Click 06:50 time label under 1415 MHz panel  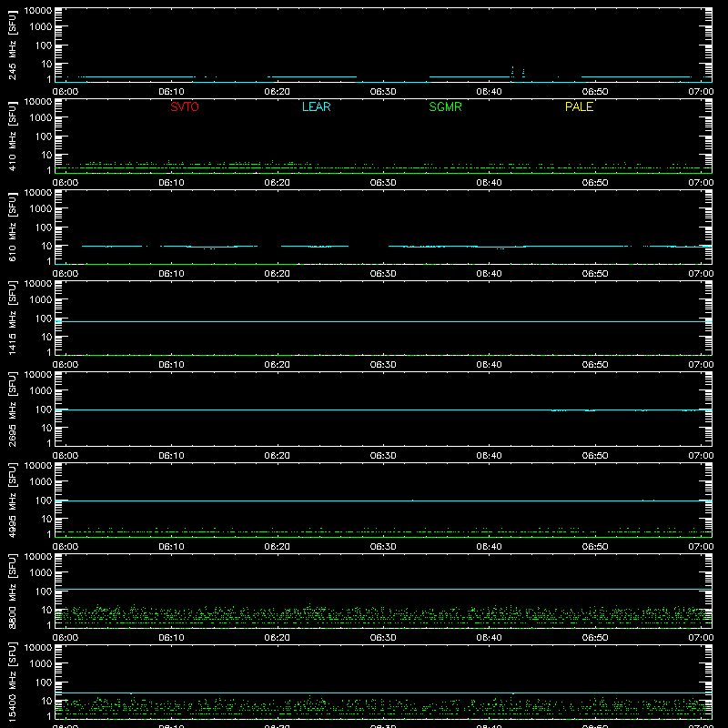click(x=595, y=365)
